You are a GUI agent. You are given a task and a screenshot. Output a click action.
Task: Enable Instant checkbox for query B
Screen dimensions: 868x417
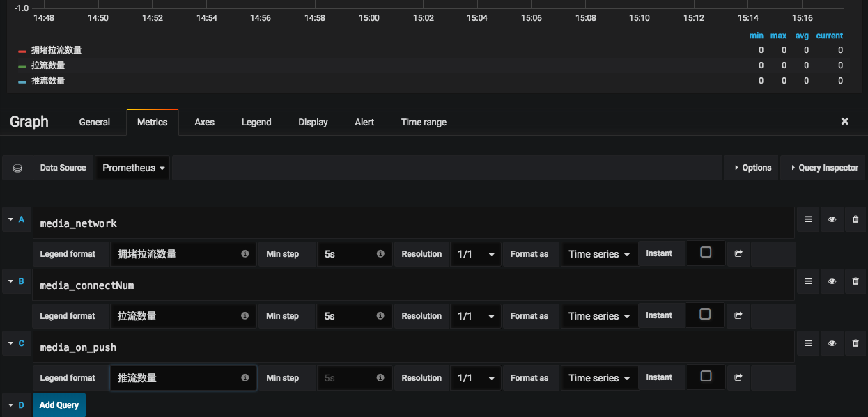pos(706,314)
